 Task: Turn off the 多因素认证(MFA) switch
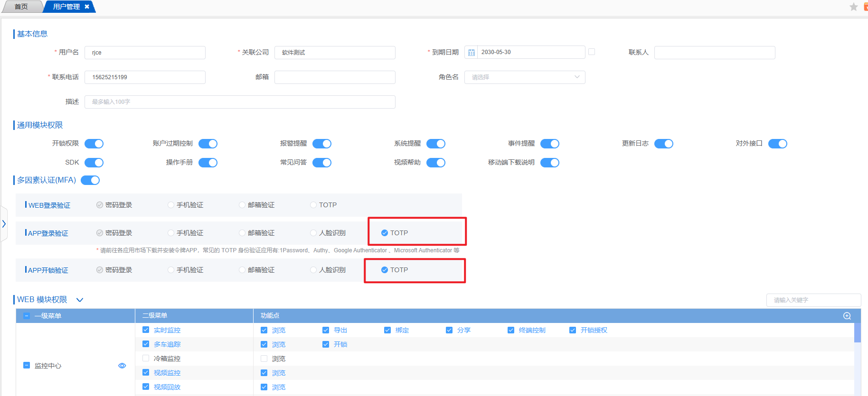click(90, 180)
